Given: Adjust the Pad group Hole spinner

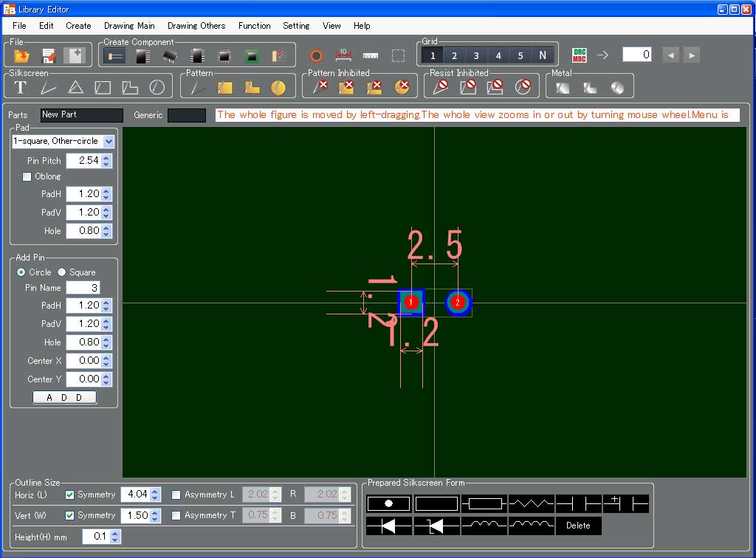Looking at the screenshot, I should tap(106, 231).
